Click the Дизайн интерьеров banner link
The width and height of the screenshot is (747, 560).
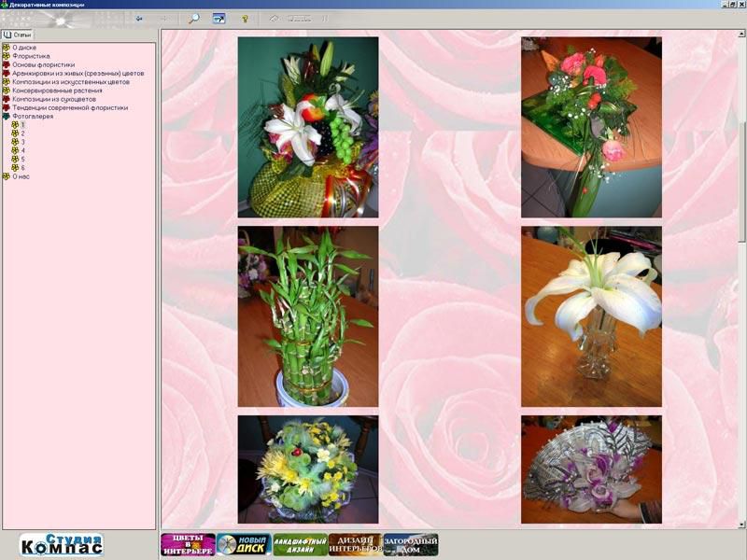[355, 544]
